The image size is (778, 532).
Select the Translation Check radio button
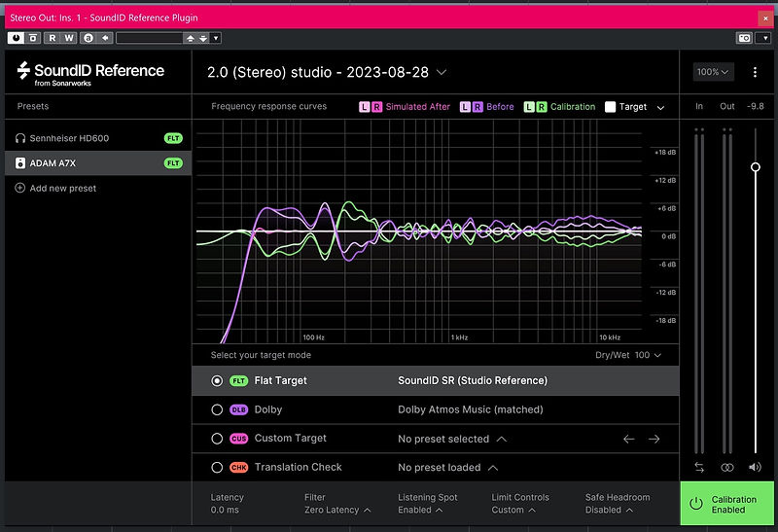pyautogui.click(x=217, y=467)
